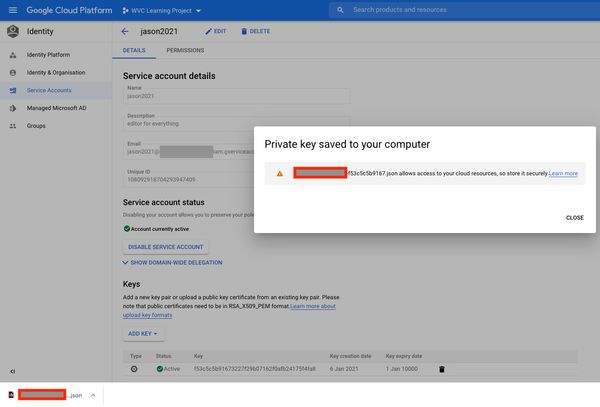Click the key creation date 6 Jan 2021
600x407 pixels.
(344, 369)
